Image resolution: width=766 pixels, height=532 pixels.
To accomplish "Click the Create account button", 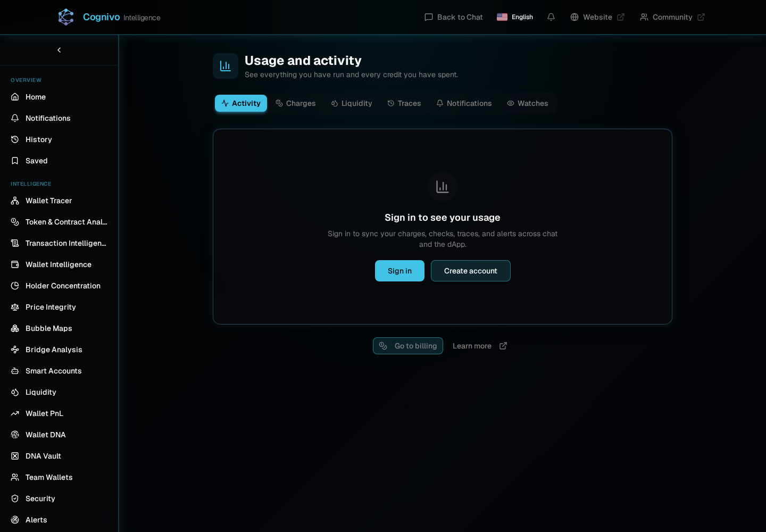I will (471, 271).
